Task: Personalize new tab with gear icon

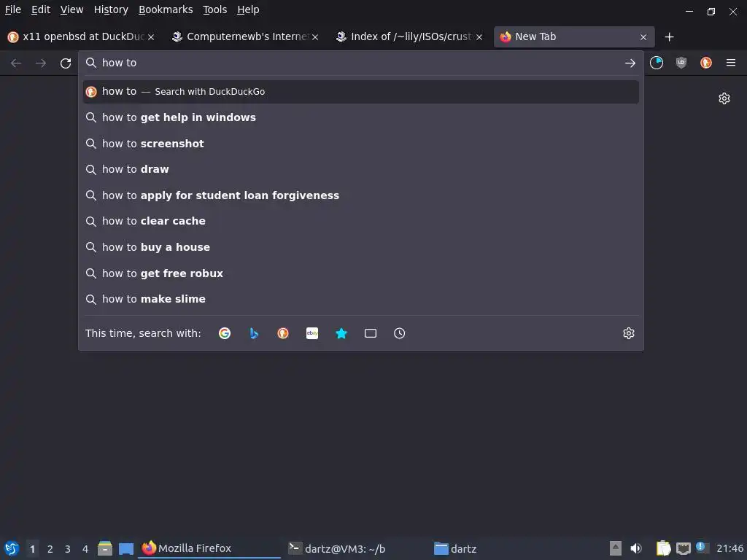Action: click(724, 98)
